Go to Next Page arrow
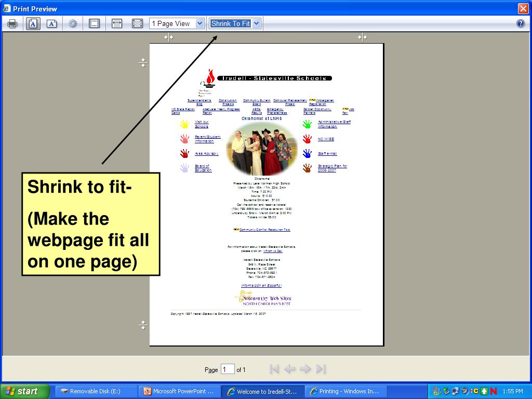This screenshot has width=532, height=399. pyautogui.click(x=305, y=369)
